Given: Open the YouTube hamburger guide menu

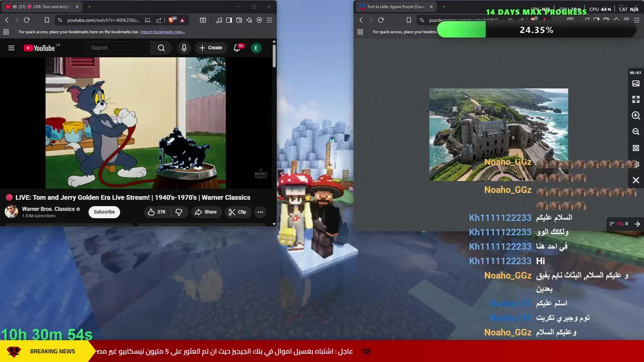Looking at the screenshot, I should [11, 48].
